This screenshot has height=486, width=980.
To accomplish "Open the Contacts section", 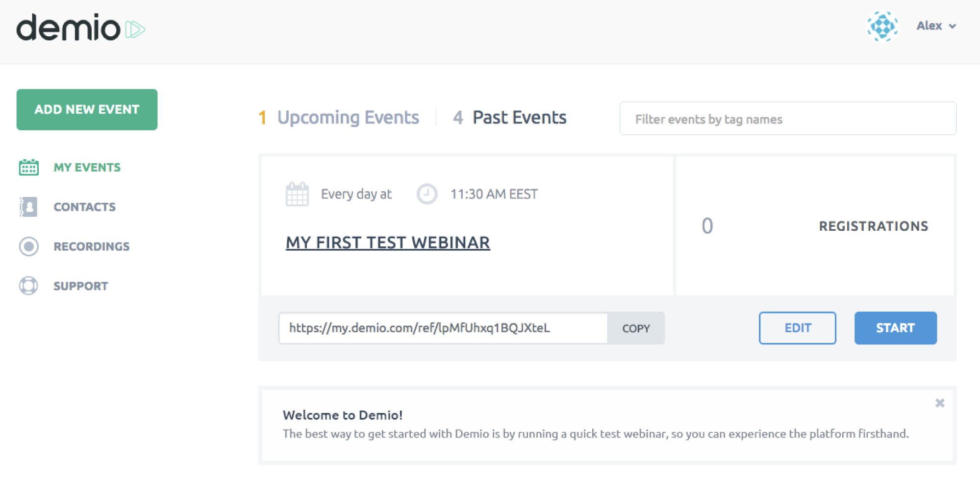I will point(84,207).
